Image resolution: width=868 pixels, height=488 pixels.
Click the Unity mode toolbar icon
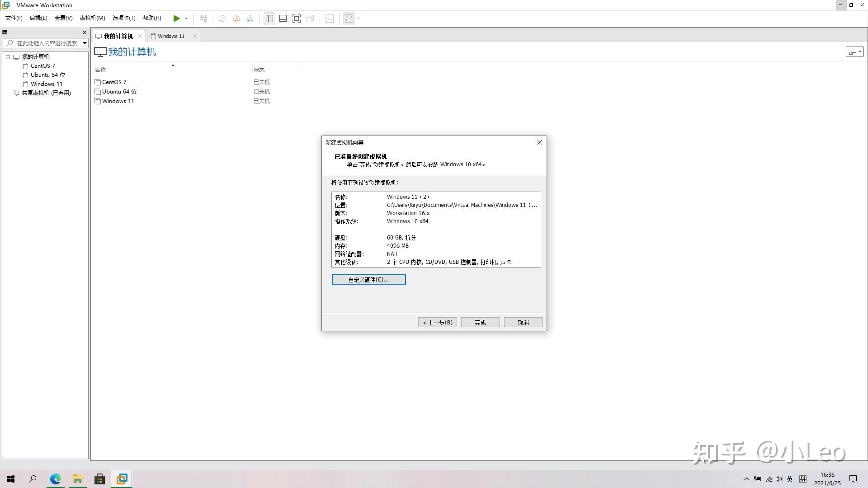click(x=310, y=19)
